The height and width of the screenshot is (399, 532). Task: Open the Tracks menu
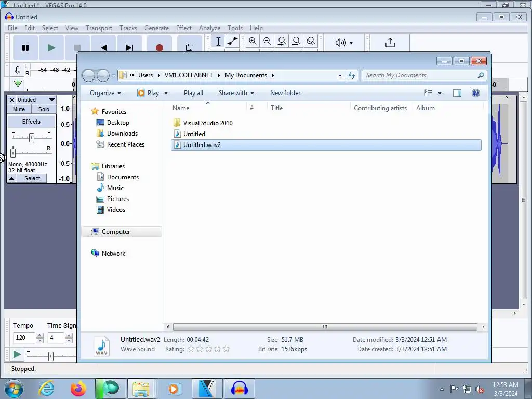pos(128,28)
